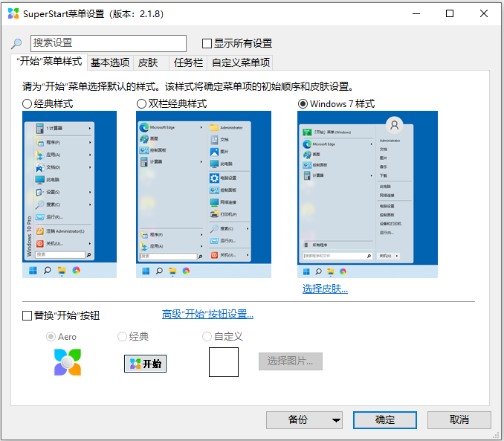This screenshot has width=504, height=441.
Task: Click 此电脑 monitor icon in classic preview
Action: click(x=40, y=180)
